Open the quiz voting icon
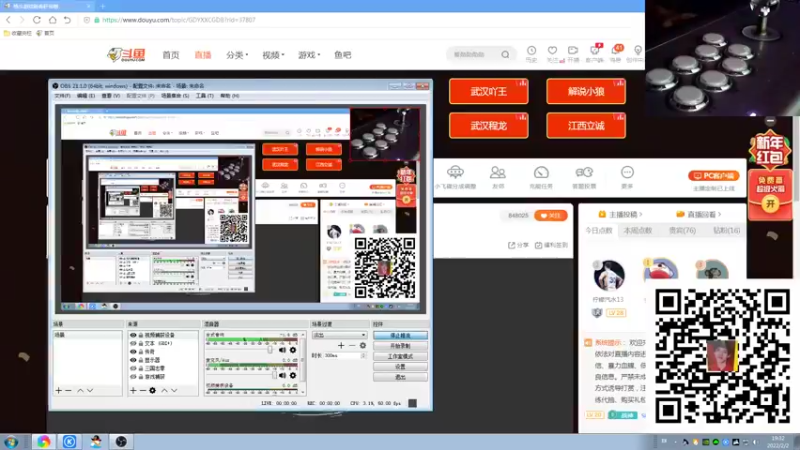Image resolution: width=800 pixels, height=450 pixels. click(x=584, y=172)
